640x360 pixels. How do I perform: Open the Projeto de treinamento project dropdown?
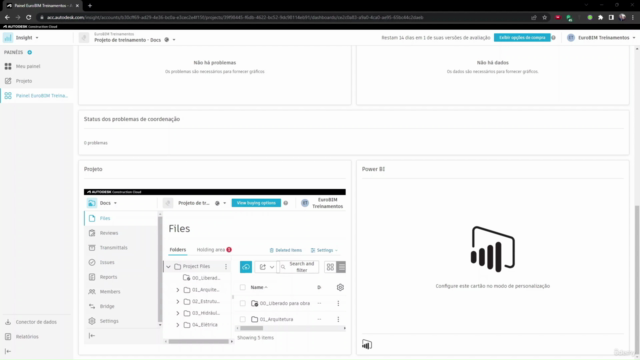pos(174,40)
